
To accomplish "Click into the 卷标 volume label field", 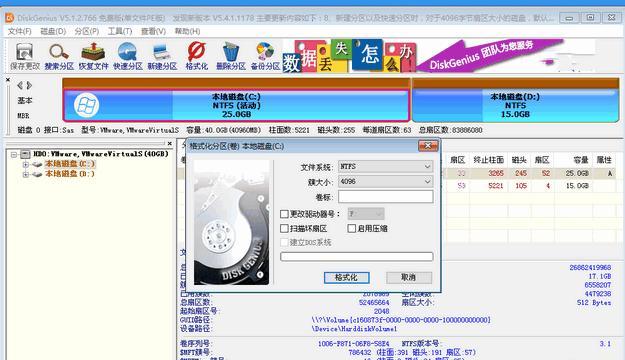I will pos(385,197).
